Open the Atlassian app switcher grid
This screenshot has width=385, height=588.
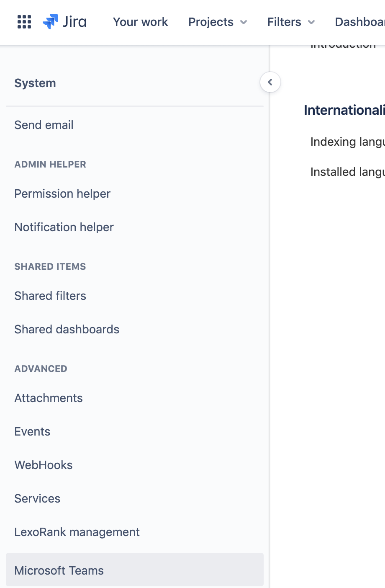tap(24, 22)
